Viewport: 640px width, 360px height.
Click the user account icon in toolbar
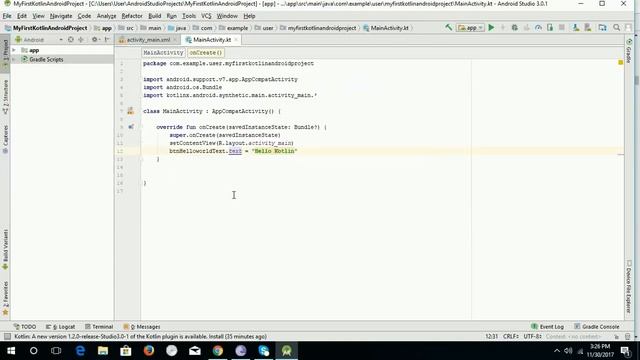(628, 28)
